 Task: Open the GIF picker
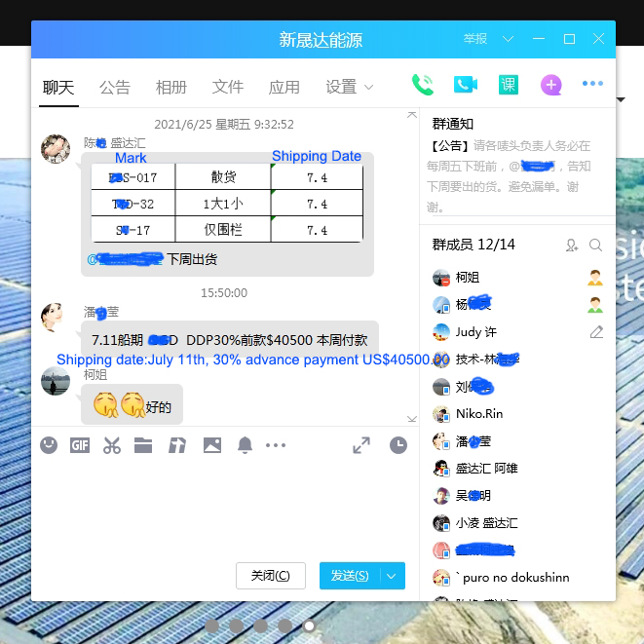[80, 445]
